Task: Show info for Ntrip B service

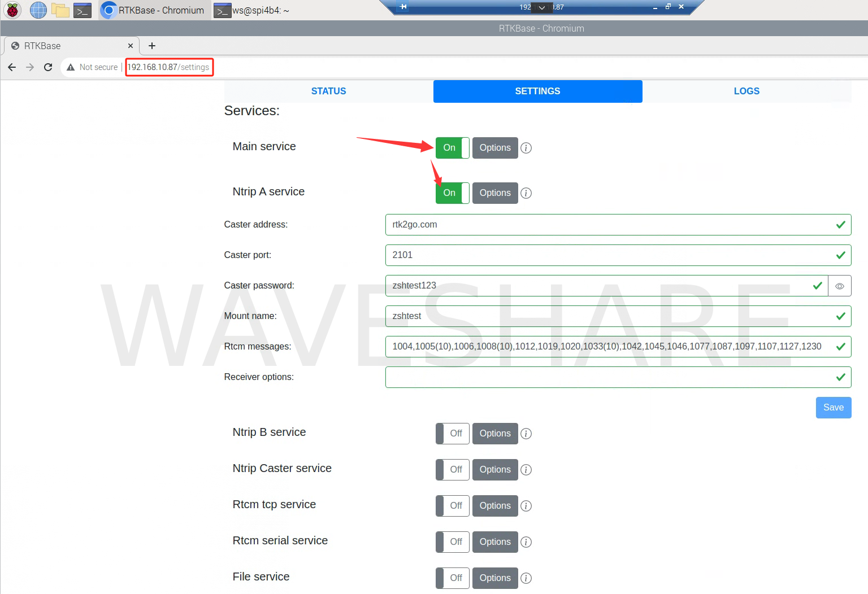Action: (526, 434)
